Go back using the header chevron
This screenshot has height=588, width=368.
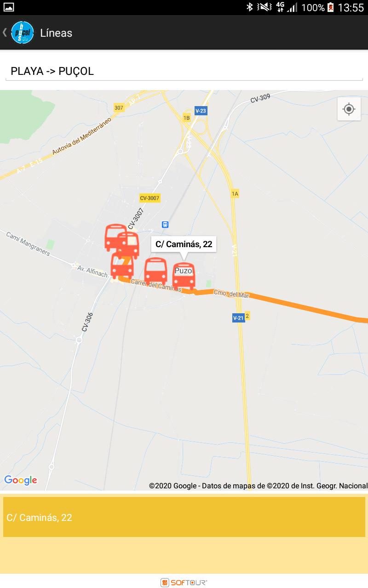tap(5, 33)
